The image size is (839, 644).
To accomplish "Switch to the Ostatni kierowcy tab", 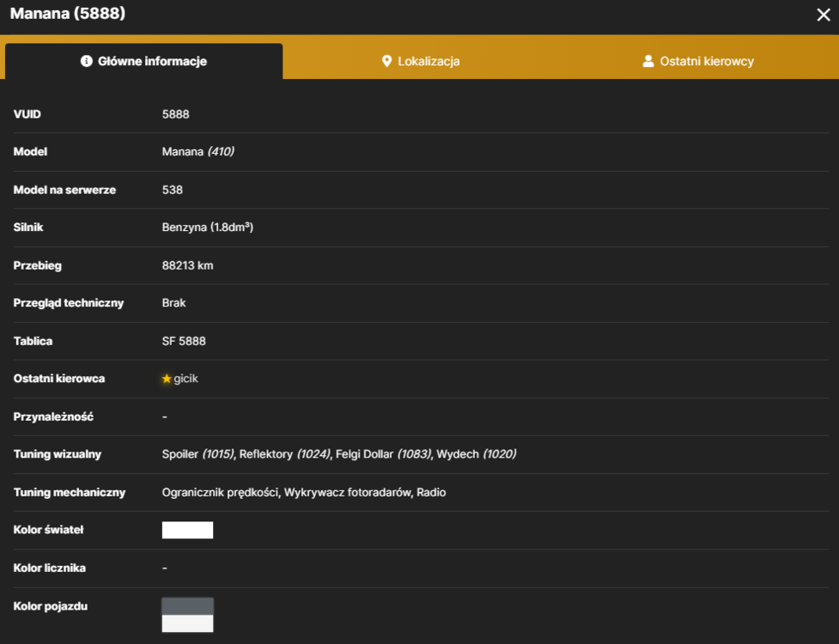I will click(698, 61).
